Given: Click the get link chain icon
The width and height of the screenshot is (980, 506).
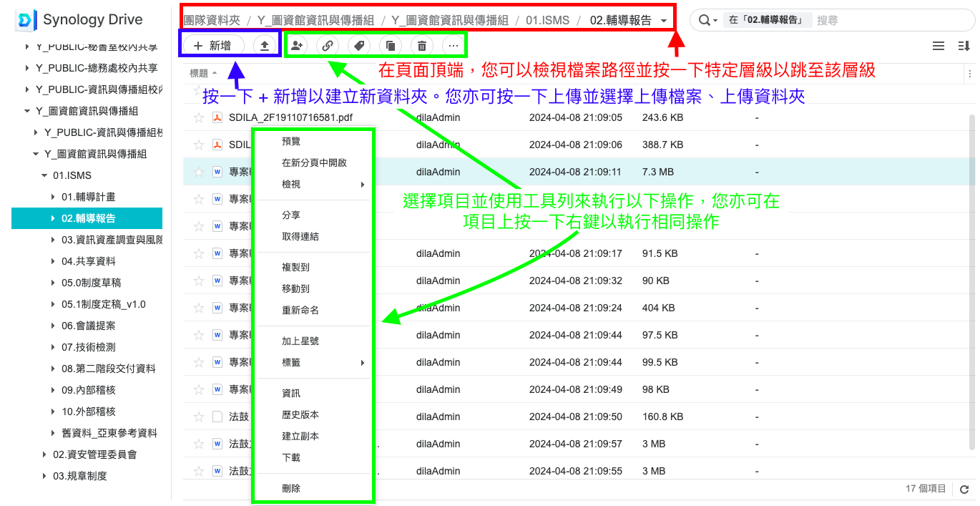Looking at the screenshot, I should 328,46.
